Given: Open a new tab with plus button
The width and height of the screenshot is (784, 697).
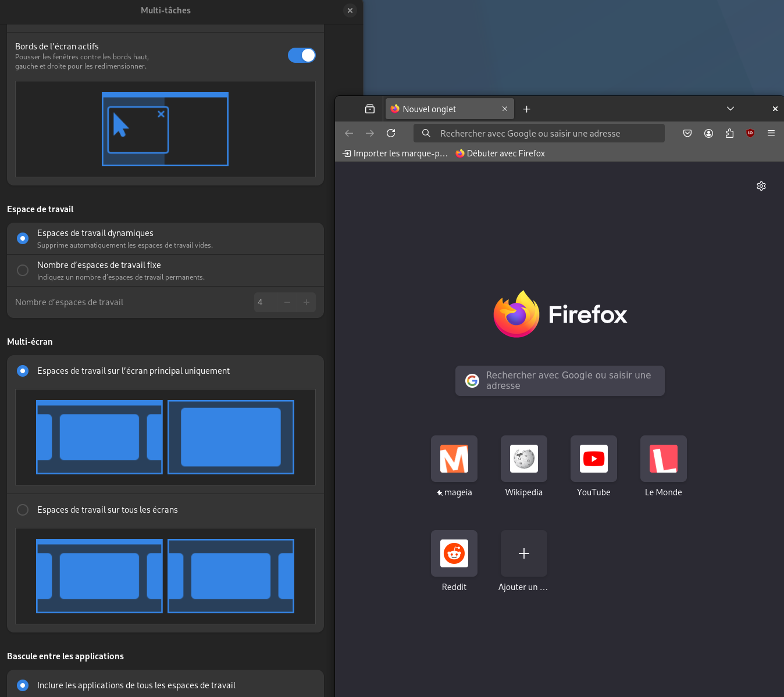Looking at the screenshot, I should (526, 109).
